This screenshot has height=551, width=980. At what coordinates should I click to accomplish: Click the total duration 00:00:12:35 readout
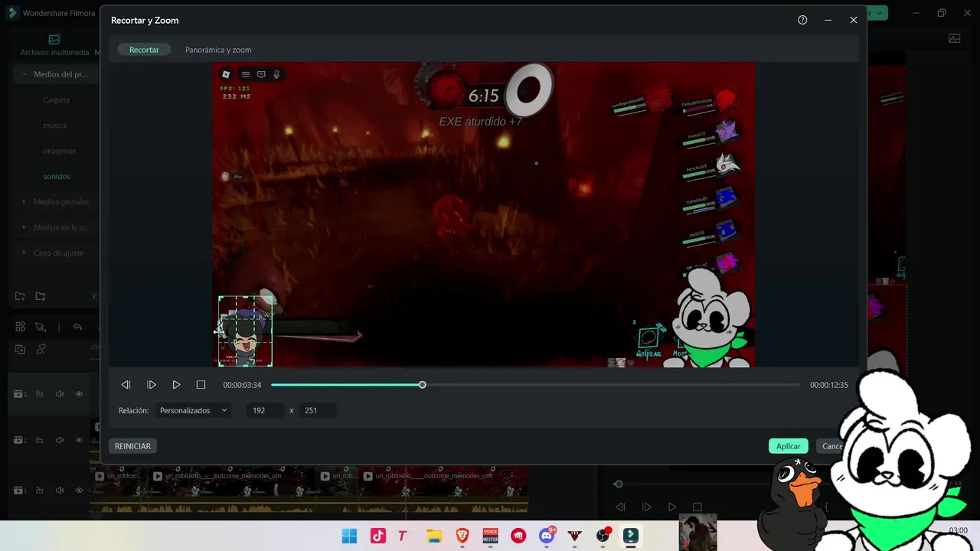click(x=829, y=385)
